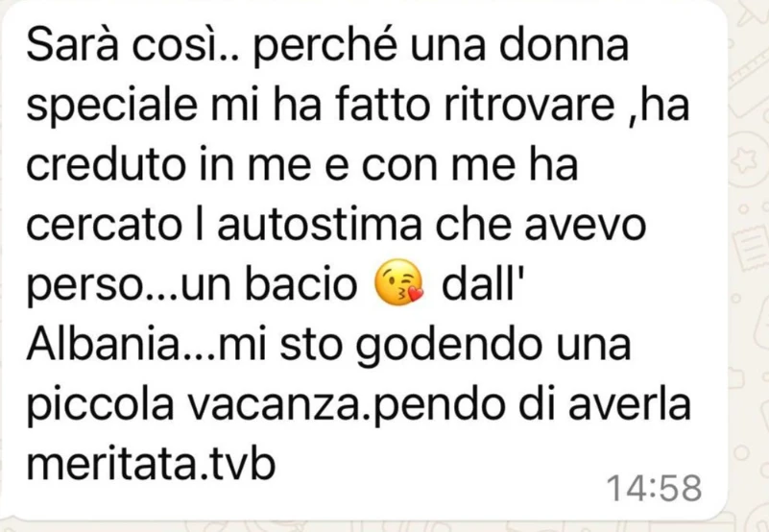
Task: Click the text "meritata.tvb" on last line
Action: (x=151, y=463)
